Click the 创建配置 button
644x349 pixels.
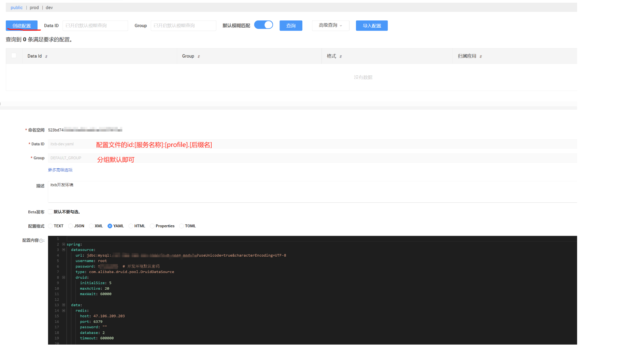pyautogui.click(x=22, y=25)
